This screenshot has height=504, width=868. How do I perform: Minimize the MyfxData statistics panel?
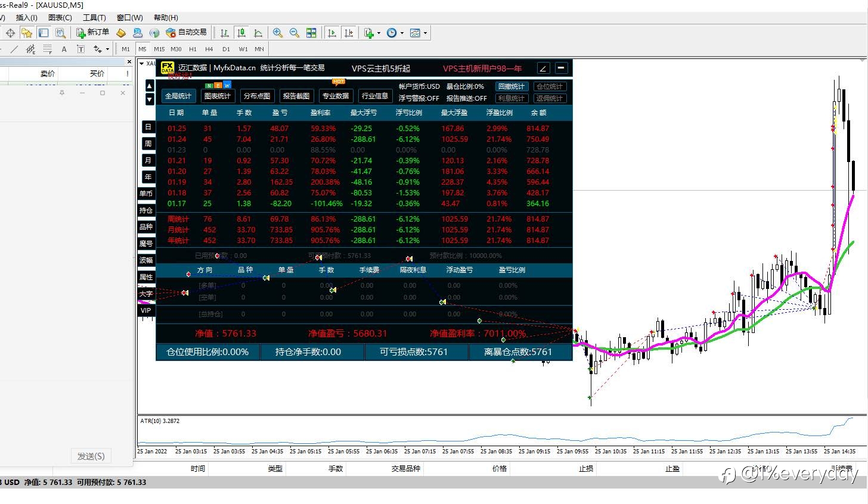tap(561, 68)
